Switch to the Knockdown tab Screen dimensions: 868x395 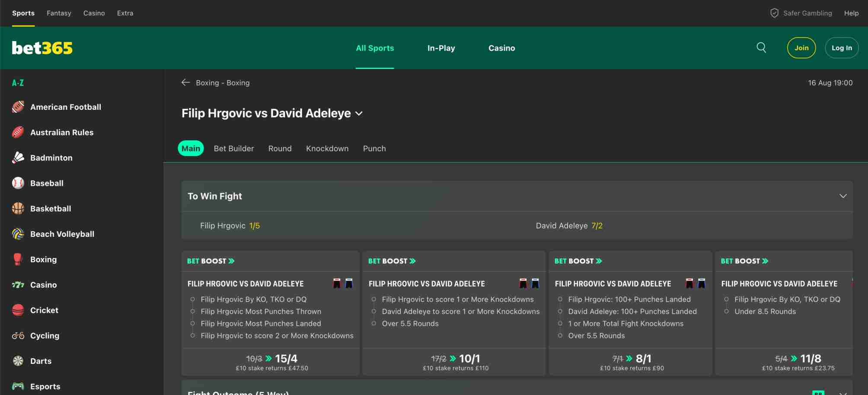(327, 148)
